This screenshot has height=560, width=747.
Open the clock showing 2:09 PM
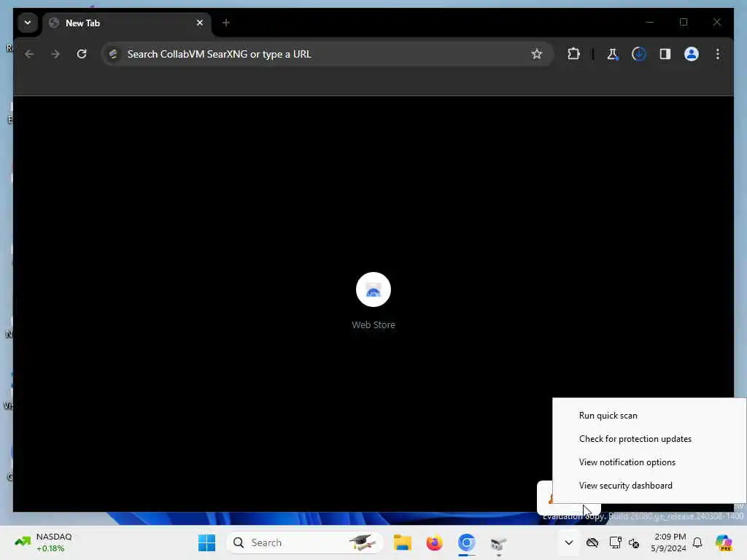coord(669,542)
